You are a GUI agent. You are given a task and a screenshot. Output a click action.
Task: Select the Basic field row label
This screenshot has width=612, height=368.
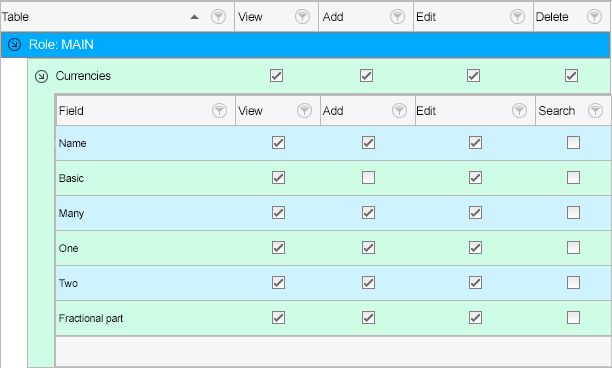click(71, 178)
